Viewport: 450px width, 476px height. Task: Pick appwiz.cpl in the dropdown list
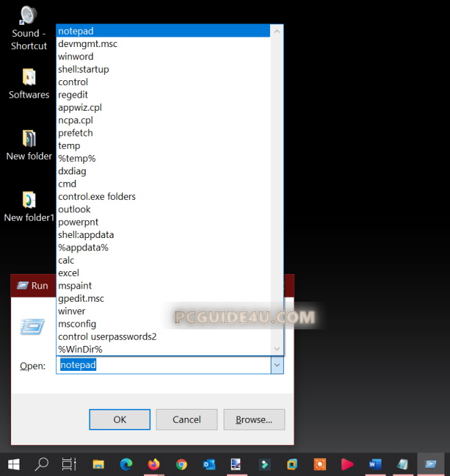(163, 107)
